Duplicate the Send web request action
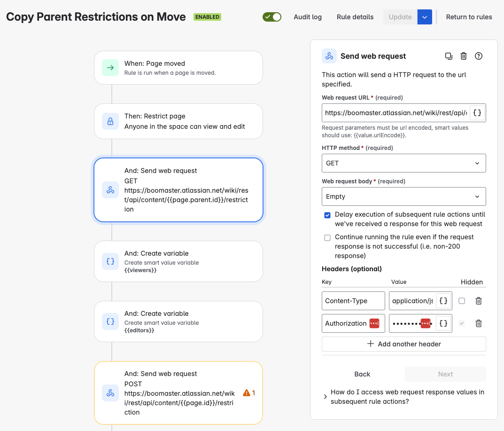The height and width of the screenshot is (431, 504). pyautogui.click(x=449, y=56)
